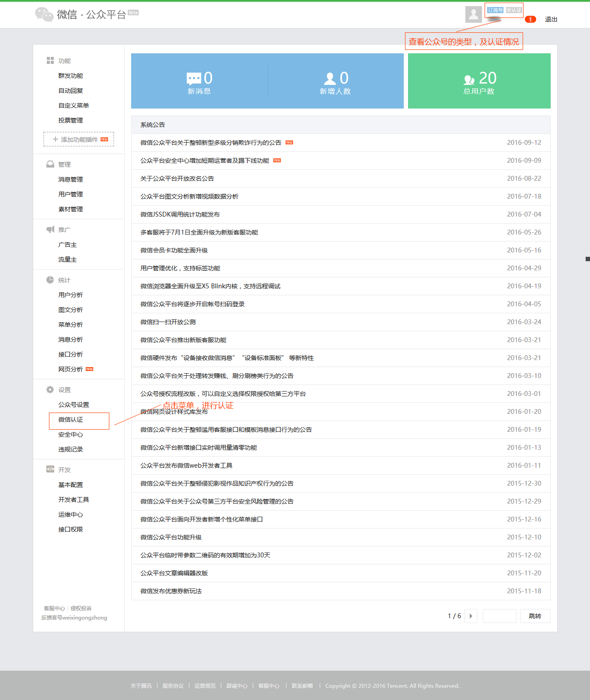This screenshot has height=700, width=590.
Task: Click the 跳转 button
Action: click(x=535, y=616)
